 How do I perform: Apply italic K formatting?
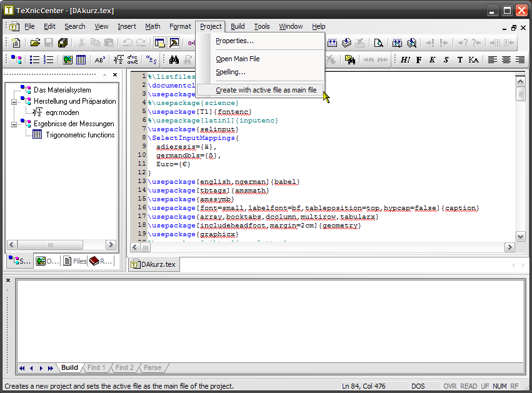coord(432,60)
